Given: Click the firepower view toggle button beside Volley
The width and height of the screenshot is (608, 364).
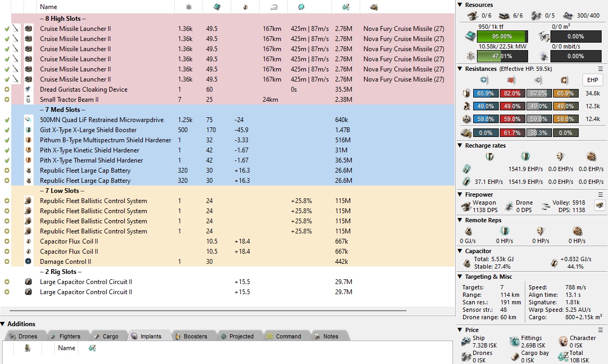Looking at the screenshot, I should 599,206.
